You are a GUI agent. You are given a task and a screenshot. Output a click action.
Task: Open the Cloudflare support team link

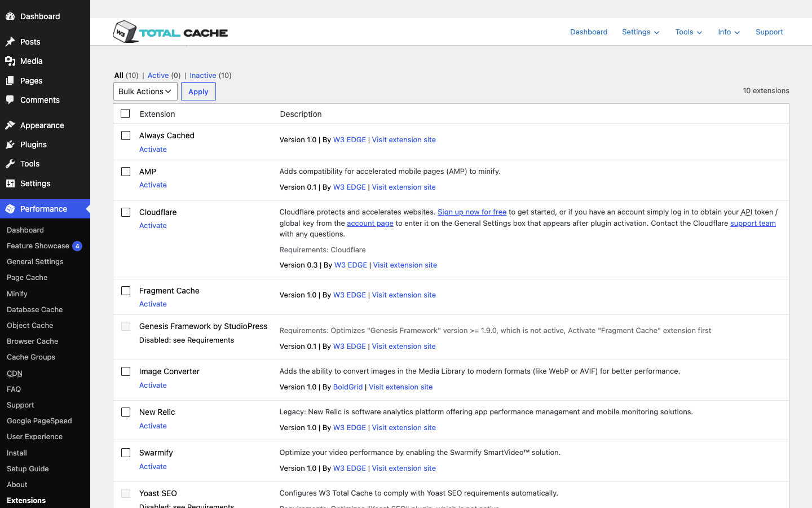(x=753, y=224)
